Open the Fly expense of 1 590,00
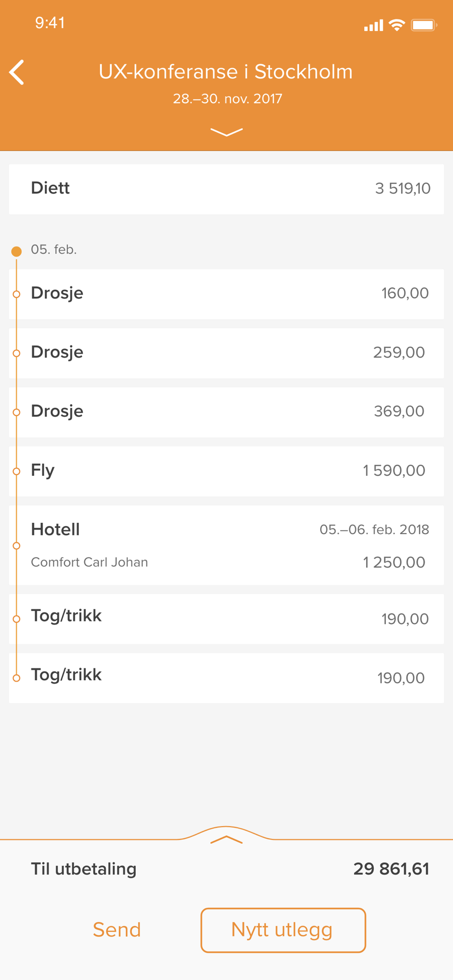 point(226,471)
